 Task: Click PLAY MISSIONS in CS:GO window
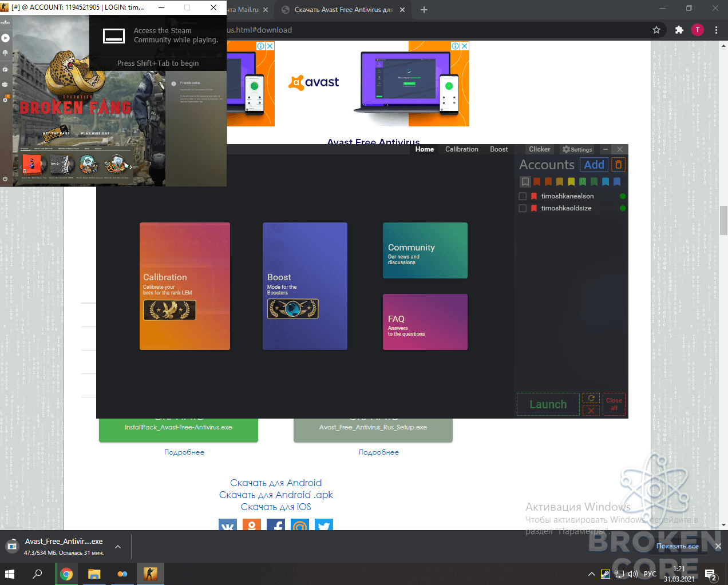click(x=95, y=133)
